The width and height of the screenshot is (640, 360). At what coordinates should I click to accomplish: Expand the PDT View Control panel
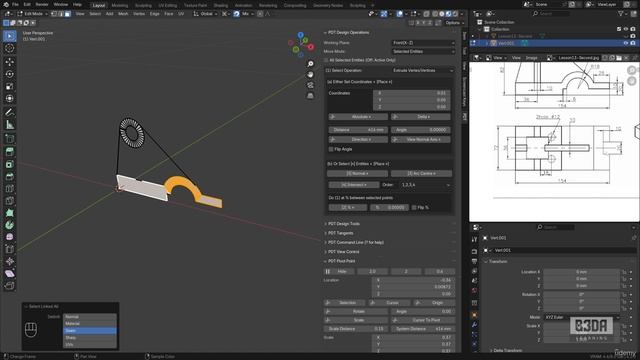click(343, 252)
